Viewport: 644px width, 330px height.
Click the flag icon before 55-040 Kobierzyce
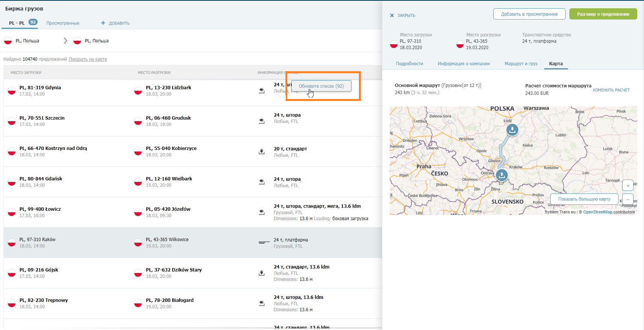(138, 151)
